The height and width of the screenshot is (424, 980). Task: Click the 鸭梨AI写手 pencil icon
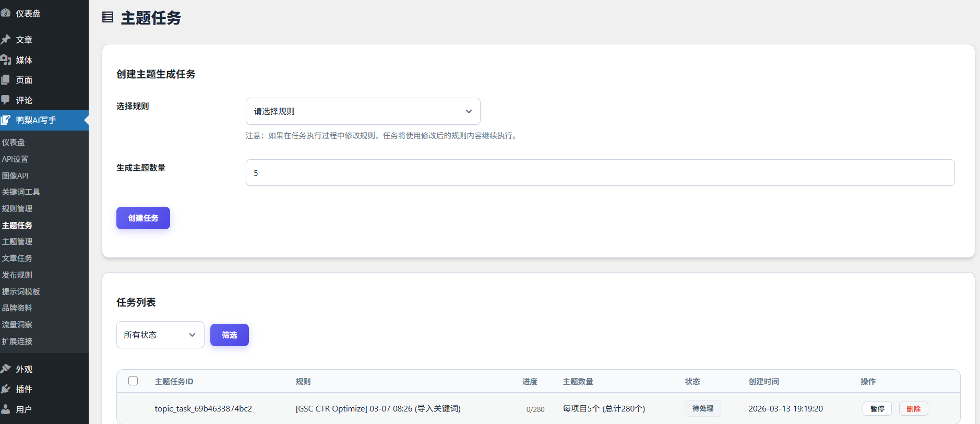pos(6,120)
